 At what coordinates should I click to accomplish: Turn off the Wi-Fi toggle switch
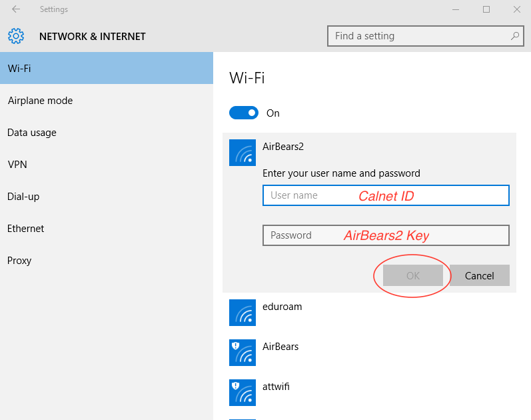[243, 113]
